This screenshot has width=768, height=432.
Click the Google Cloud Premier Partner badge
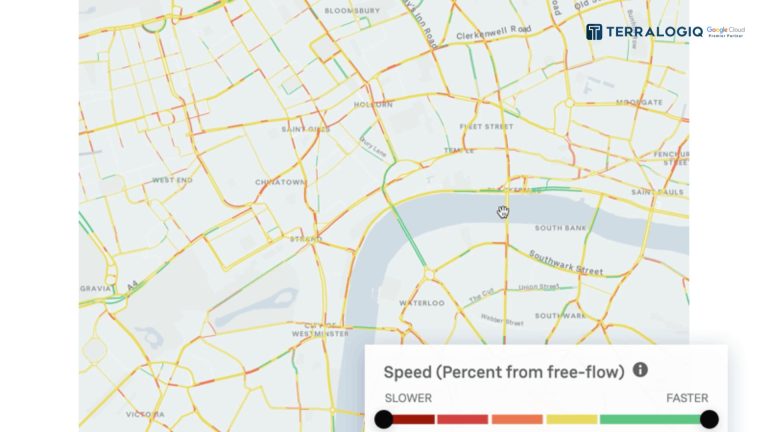coord(725,32)
